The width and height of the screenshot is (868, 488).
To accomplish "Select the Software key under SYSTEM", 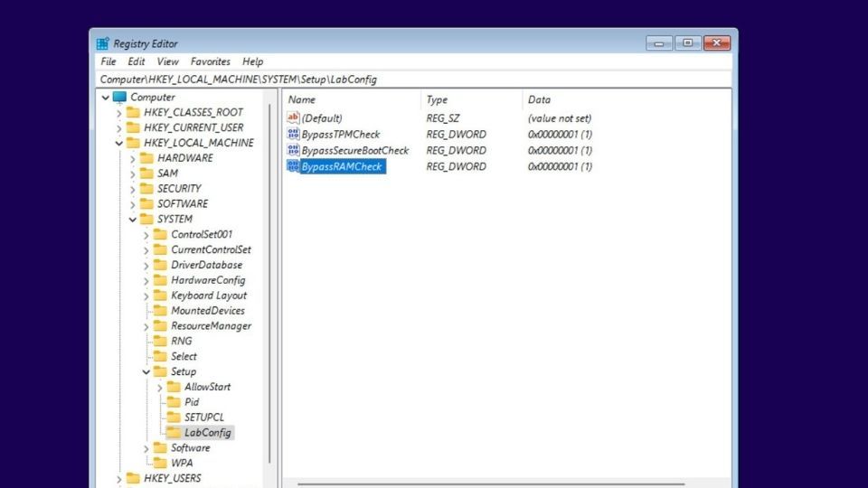I will click(191, 448).
